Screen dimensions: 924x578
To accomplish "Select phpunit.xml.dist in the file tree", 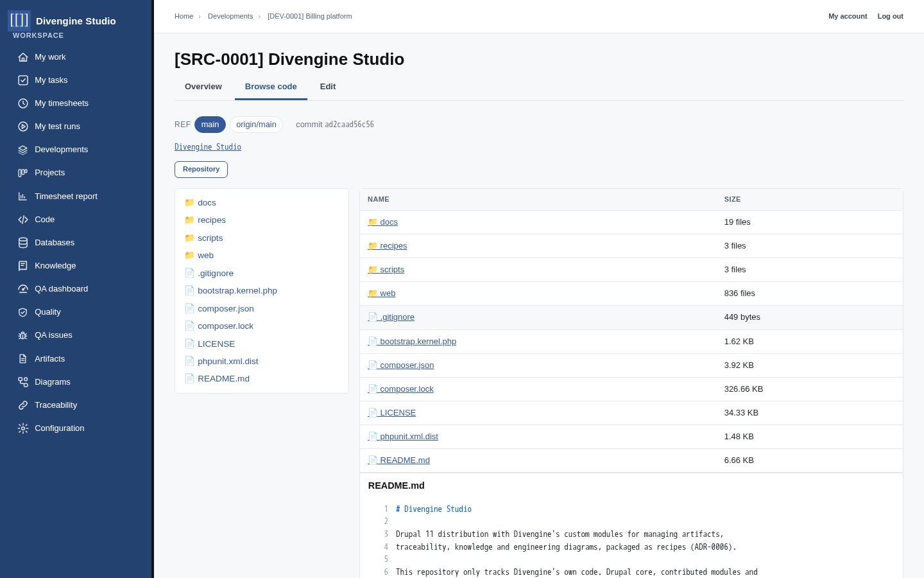I will (x=221, y=362).
